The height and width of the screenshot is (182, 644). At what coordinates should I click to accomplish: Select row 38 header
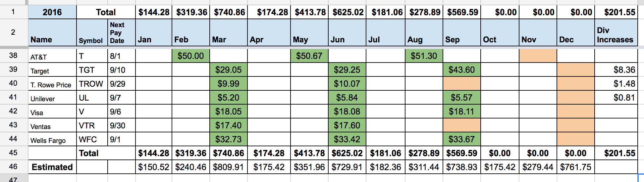click(x=13, y=56)
